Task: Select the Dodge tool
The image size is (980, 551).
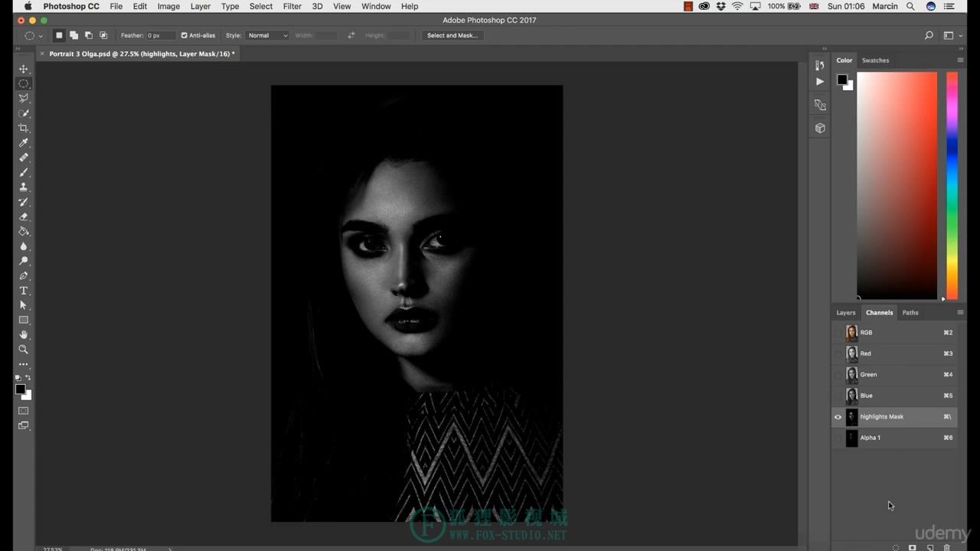Action: pos(24,261)
